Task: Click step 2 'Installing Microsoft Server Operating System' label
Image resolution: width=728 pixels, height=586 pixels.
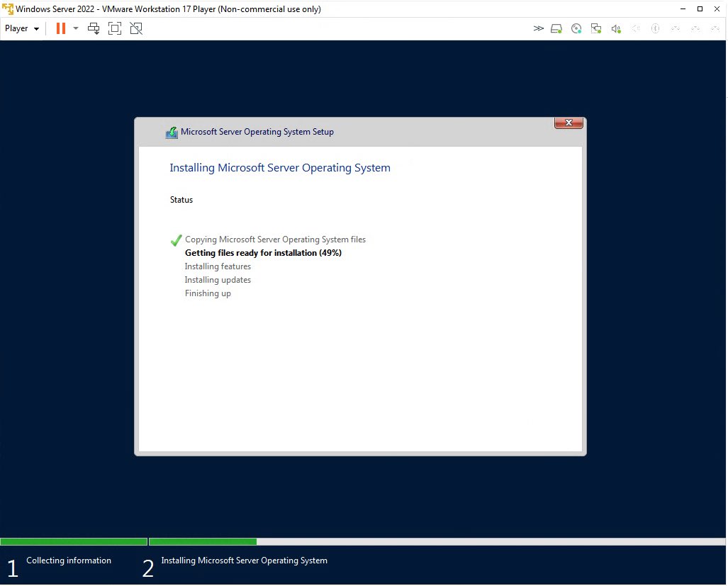Action: [245, 560]
